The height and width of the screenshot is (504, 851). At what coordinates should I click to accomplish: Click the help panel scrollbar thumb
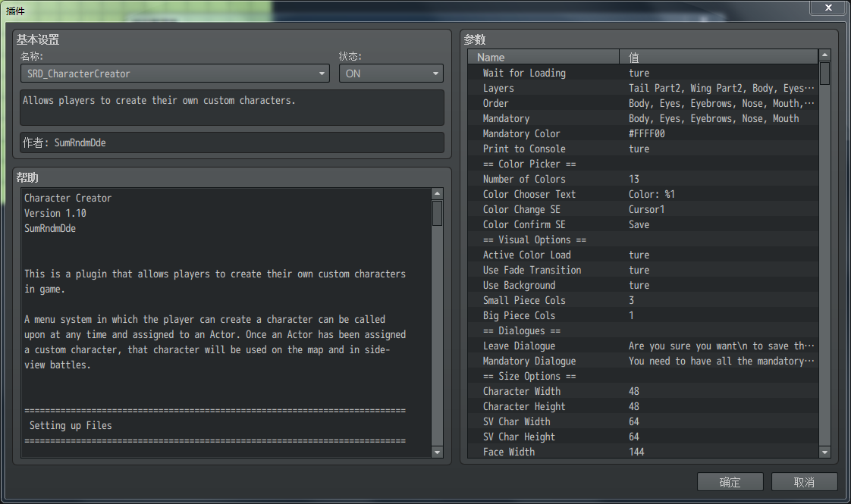tap(437, 213)
